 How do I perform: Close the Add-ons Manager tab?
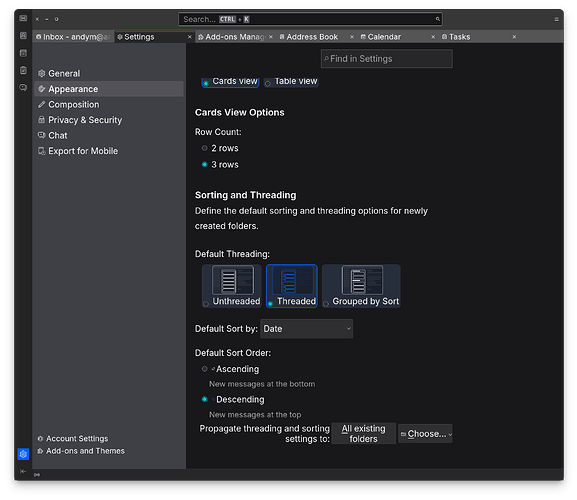click(x=271, y=37)
